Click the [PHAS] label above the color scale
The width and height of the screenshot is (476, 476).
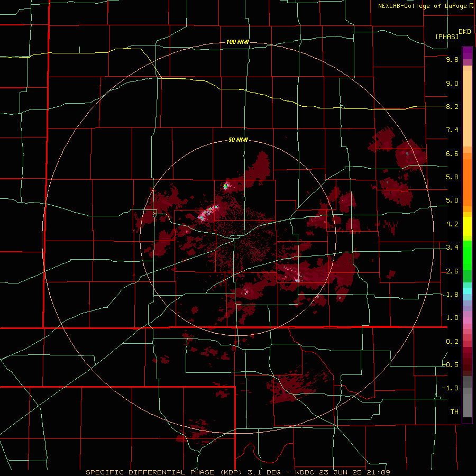point(447,36)
